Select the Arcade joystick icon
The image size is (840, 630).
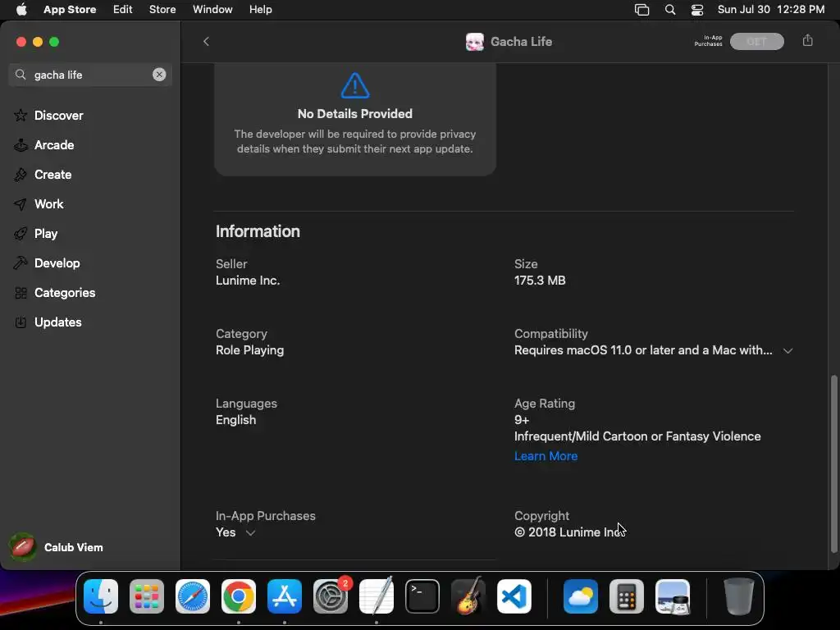[x=21, y=144]
